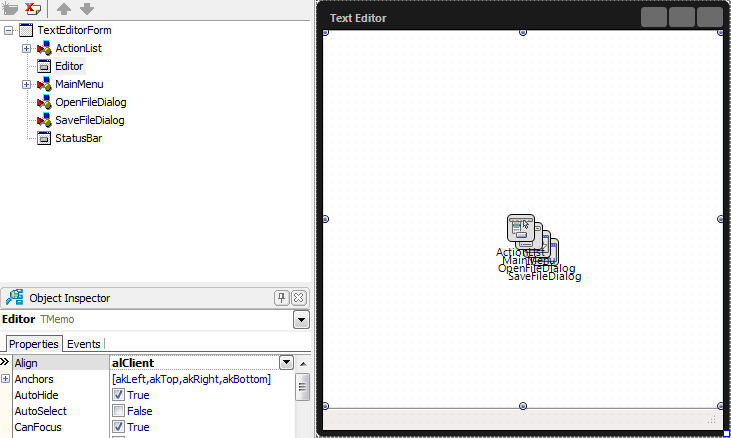Expand the ActionList tree node
The image size is (731, 438).
26,48
